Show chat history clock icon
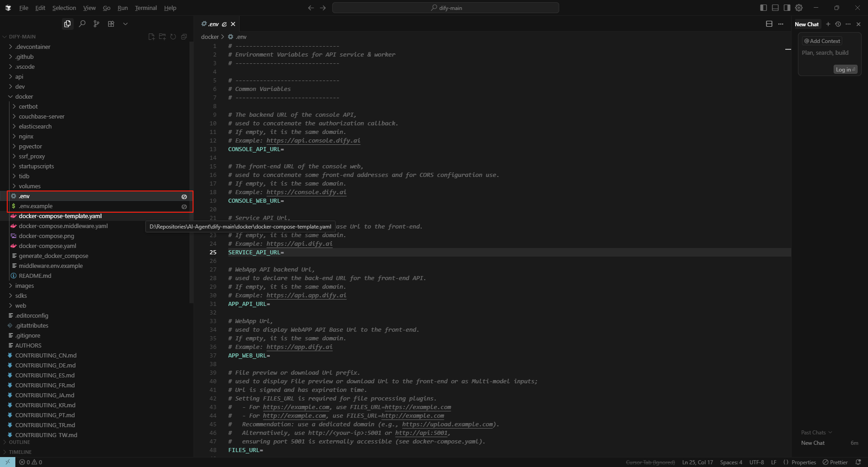The image size is (868, 467). (838, 24)
